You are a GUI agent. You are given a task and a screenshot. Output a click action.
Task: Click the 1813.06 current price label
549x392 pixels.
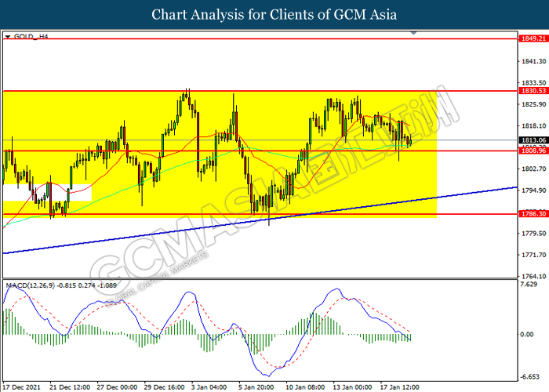coord(533,140)
